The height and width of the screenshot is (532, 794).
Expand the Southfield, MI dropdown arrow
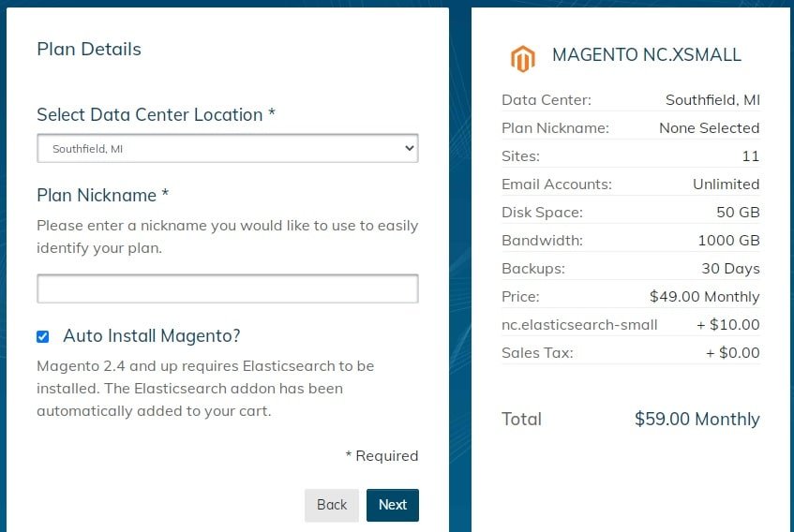pos(409,148)
